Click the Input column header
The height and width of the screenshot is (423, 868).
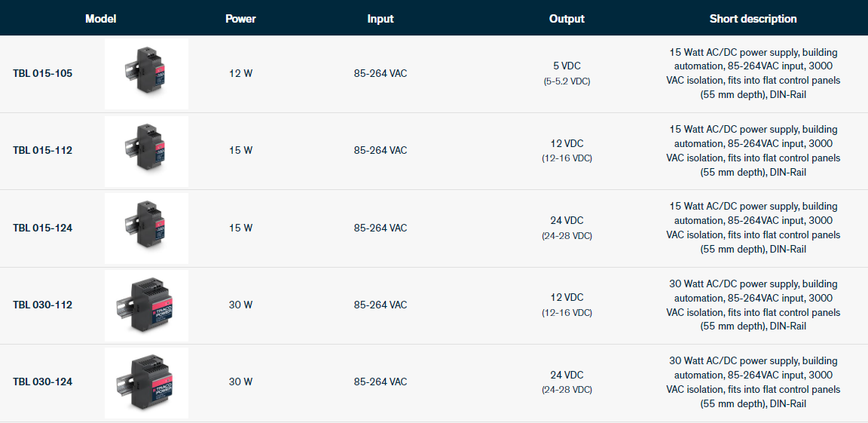(381, 19)
